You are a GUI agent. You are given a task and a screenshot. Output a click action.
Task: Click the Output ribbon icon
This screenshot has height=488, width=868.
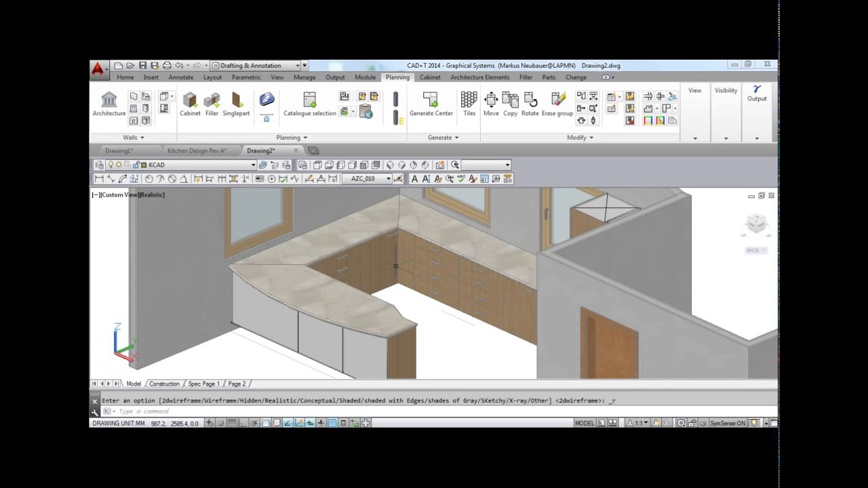click(x=757, y=93)
